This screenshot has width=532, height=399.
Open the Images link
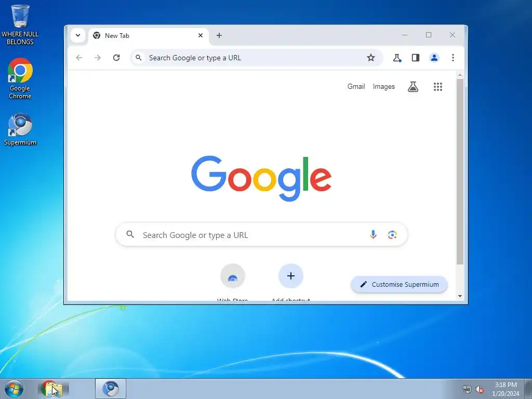pos(384,87)
